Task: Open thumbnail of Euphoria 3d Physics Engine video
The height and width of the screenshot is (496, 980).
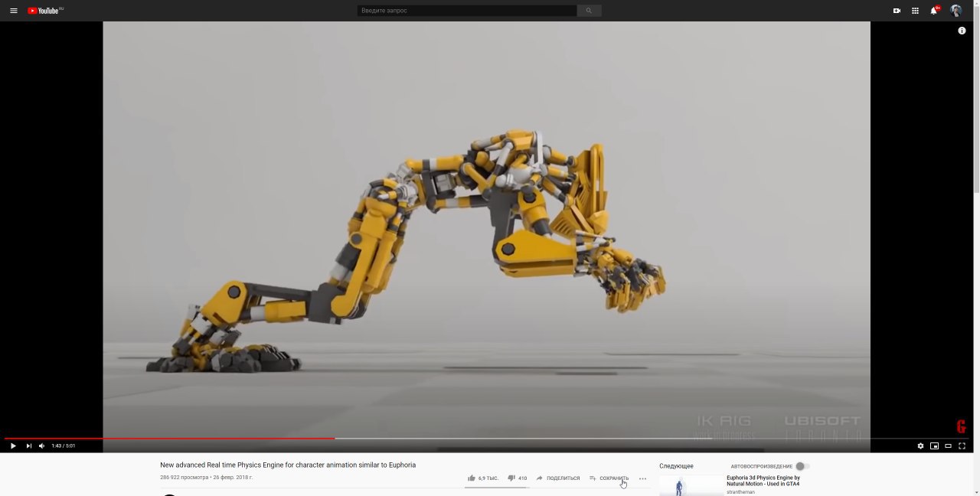Action: click(691, 485)
